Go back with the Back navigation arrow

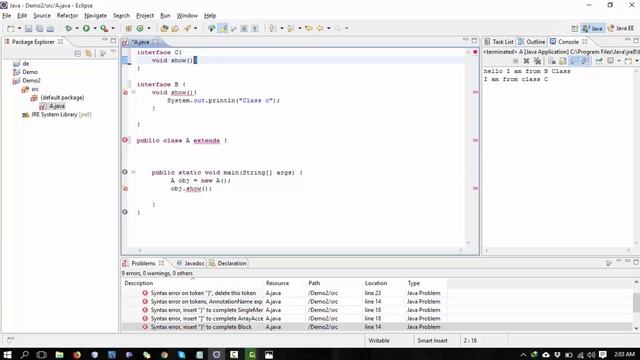320,28
